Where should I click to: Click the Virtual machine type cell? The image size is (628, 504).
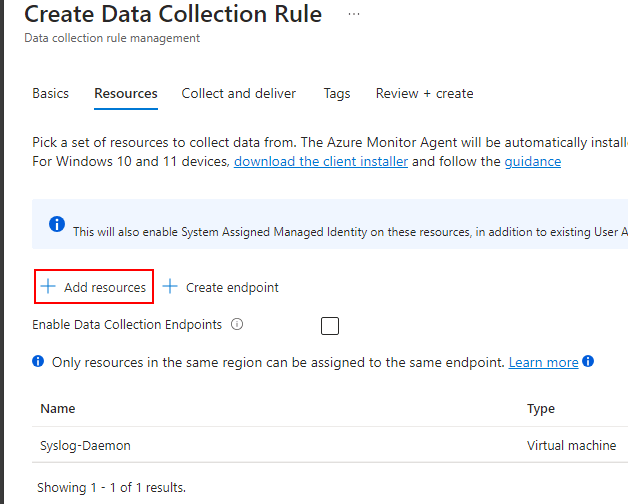pos(571,445)
